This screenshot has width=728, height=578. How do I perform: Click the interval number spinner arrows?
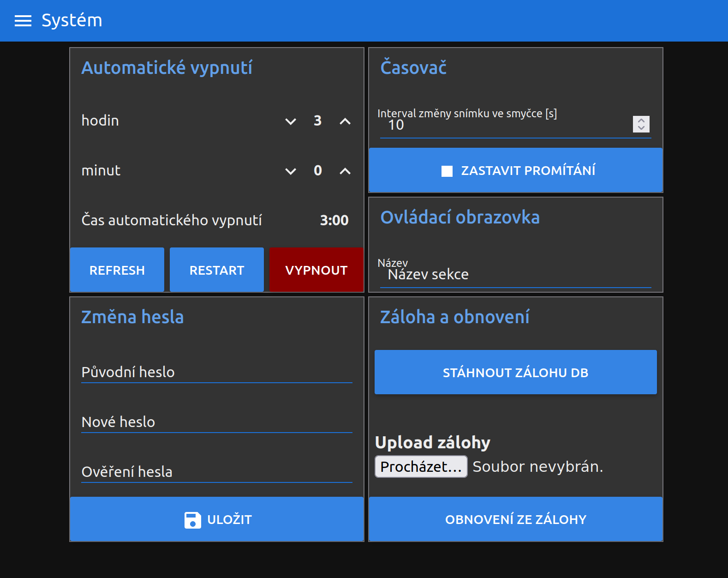641,124
